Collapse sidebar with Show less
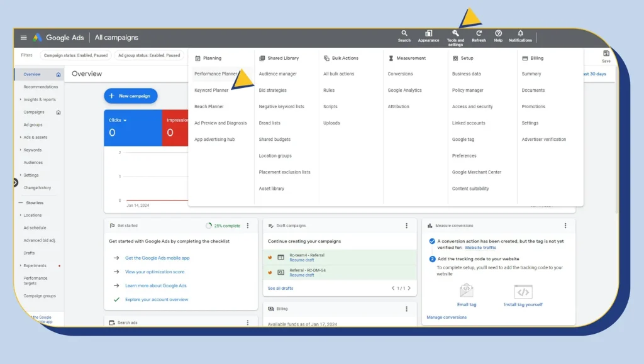The image size is (644, 364). coord(31,202)
